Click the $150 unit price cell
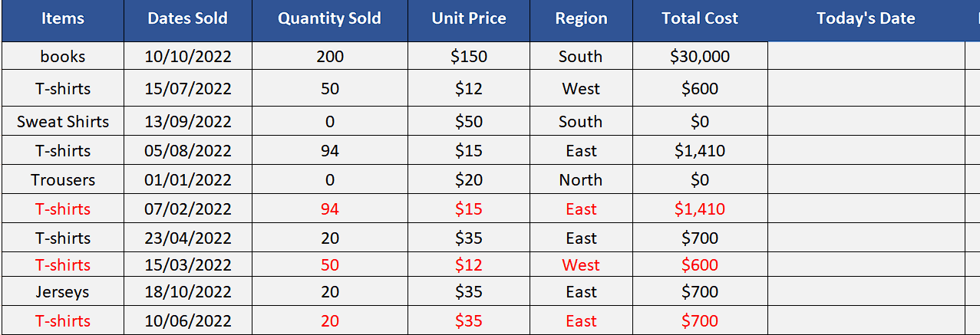The width and height of the screenshot is (980, 335). pos(469,56)
